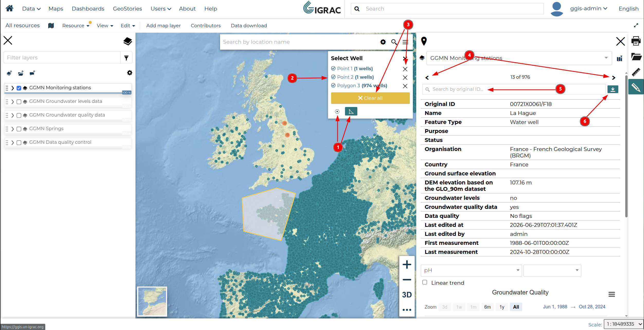The width and height of the screenshot is (644, 330).
Task: Activate the pencil selection tool
Action: pos(636,87)
